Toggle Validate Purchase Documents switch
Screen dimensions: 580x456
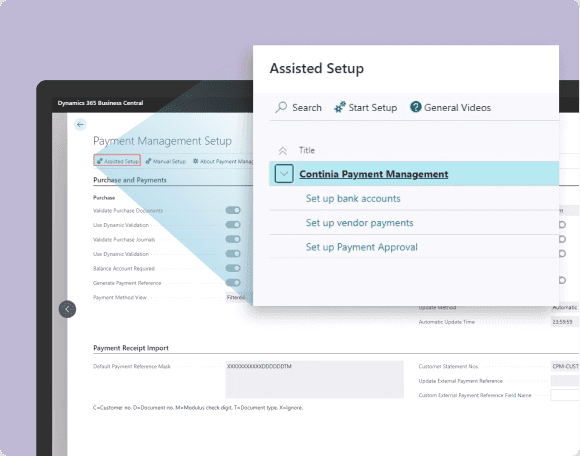click(x=233, y=210)
